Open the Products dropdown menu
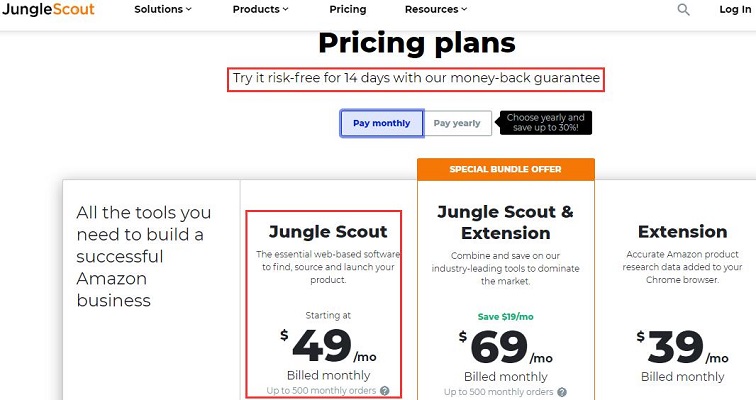Image resolution: width=756 pixels, height=400 pixels. click(x=260, y=10)
